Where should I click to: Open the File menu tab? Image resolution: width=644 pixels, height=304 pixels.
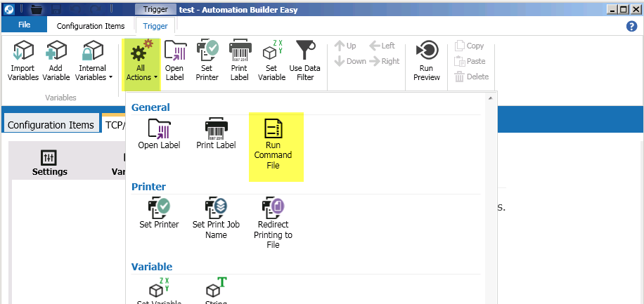pos(24,25)
